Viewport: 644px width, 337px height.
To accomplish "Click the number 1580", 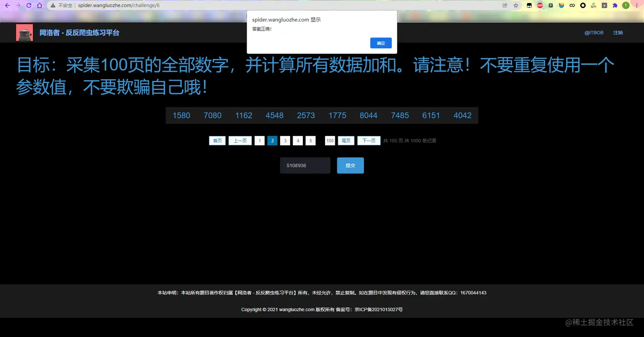I will [x=181, y=115].
